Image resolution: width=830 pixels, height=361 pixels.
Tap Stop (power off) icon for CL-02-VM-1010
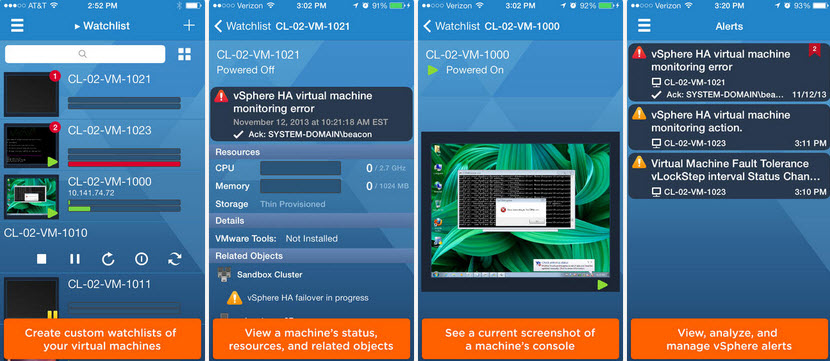click(x=42, y=259)
